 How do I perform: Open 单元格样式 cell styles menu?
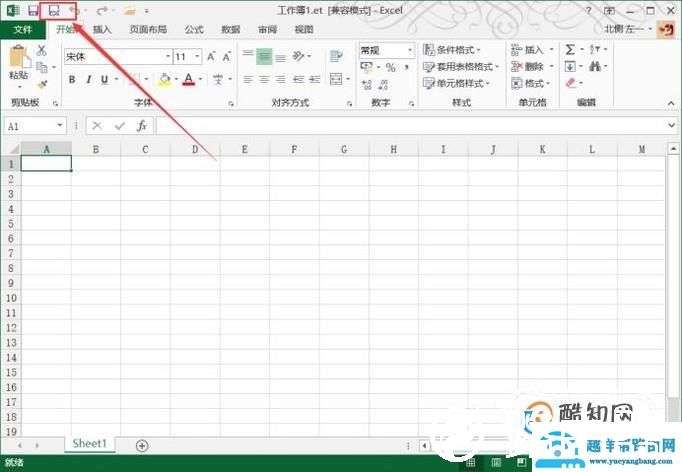457,84
